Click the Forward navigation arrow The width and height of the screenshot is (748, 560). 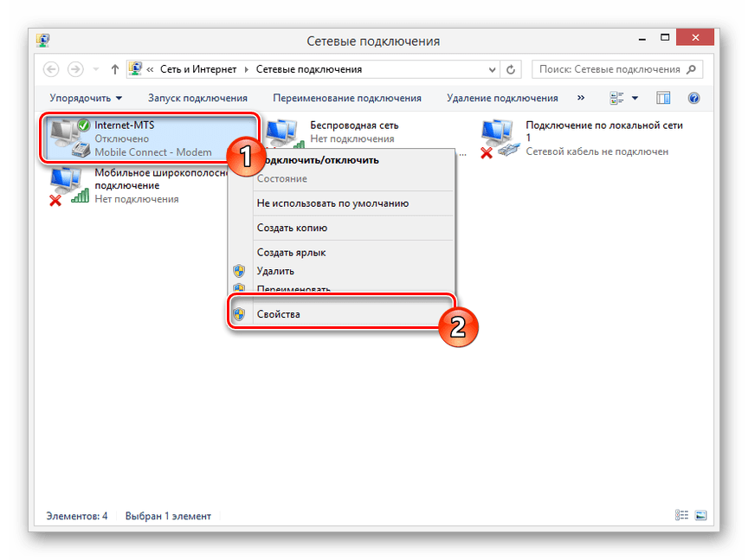coord(75,69)
